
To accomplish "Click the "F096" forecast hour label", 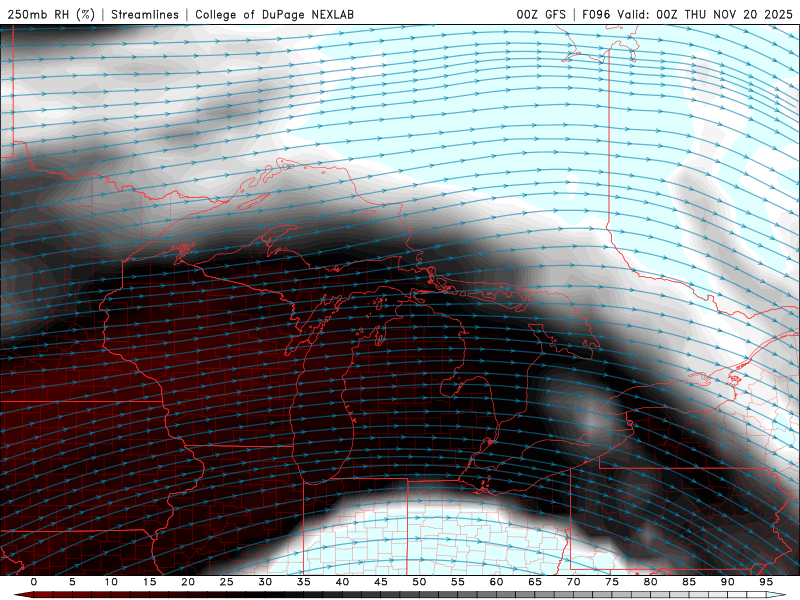I will pyautogui.click(x=596, y=14).
